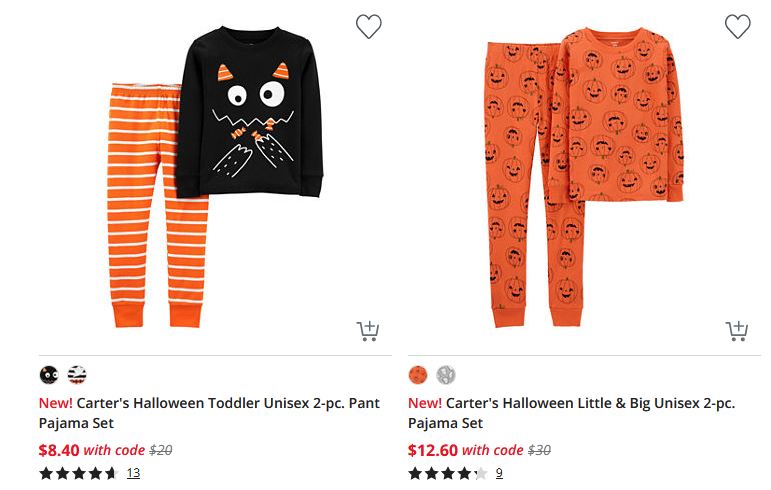Add black monster pajama set to cart
The height and width of the screenshot is (490, 771).
368,330
